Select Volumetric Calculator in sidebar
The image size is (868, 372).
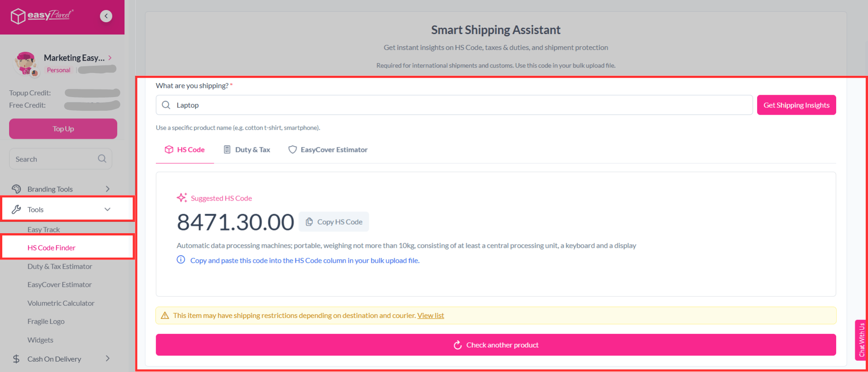(61, 303)
